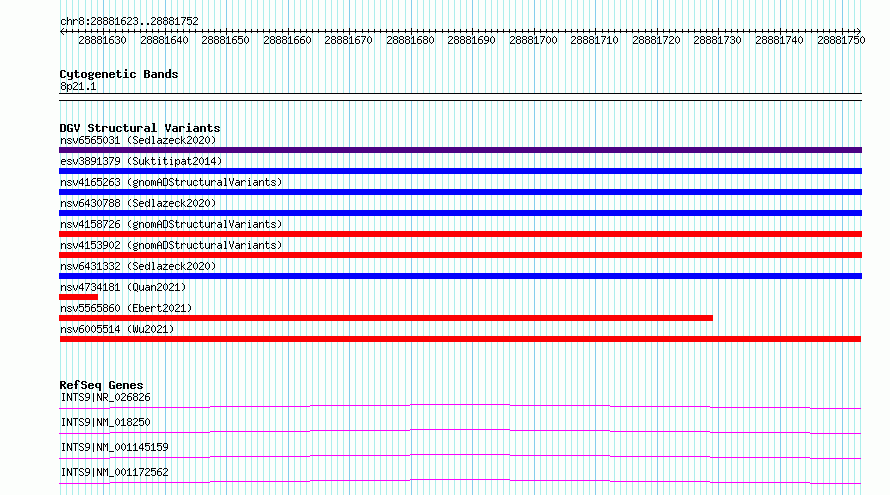Open variant nsv6005514 (Wu2021) label
Screen dimensions: 890x495
coord(117,329)
